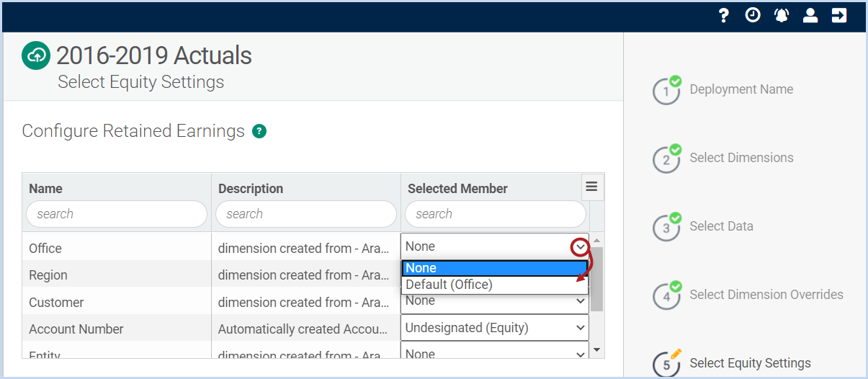This screenshot has width=868, height=379.
Task: Select the Account Number name cell
Action: click(x=117, y=329)
